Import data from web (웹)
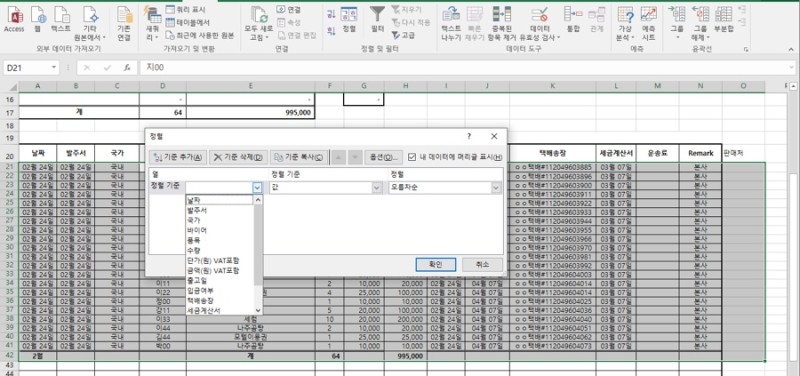The width and height of the screenshot is (800, 376). coord(38,19)
